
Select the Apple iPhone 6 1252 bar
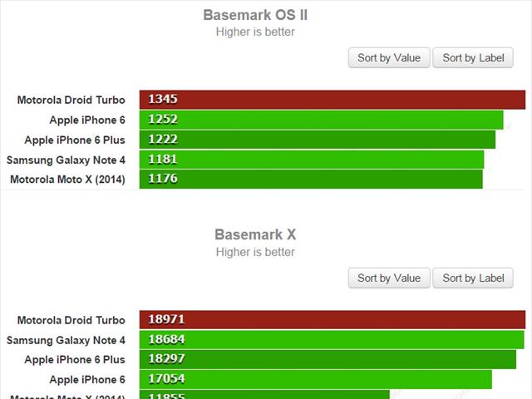tap(322, 120)
